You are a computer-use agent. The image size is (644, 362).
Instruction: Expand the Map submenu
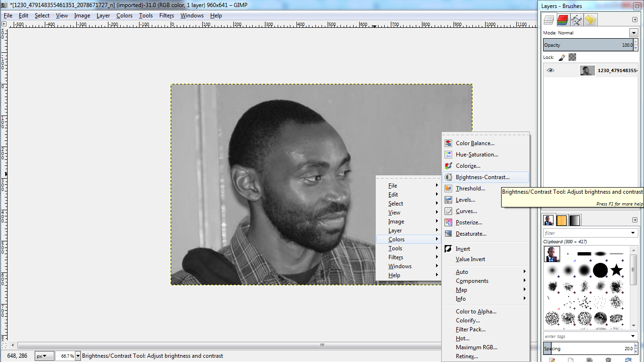pos(486,290)
